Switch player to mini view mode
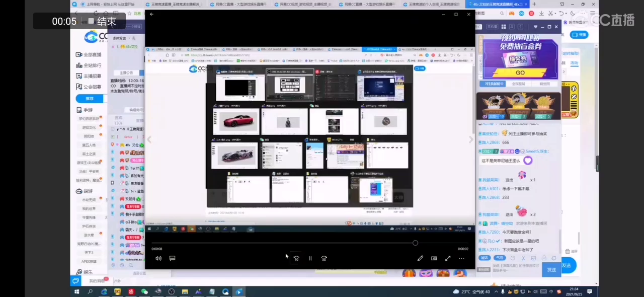 (434, 258)
